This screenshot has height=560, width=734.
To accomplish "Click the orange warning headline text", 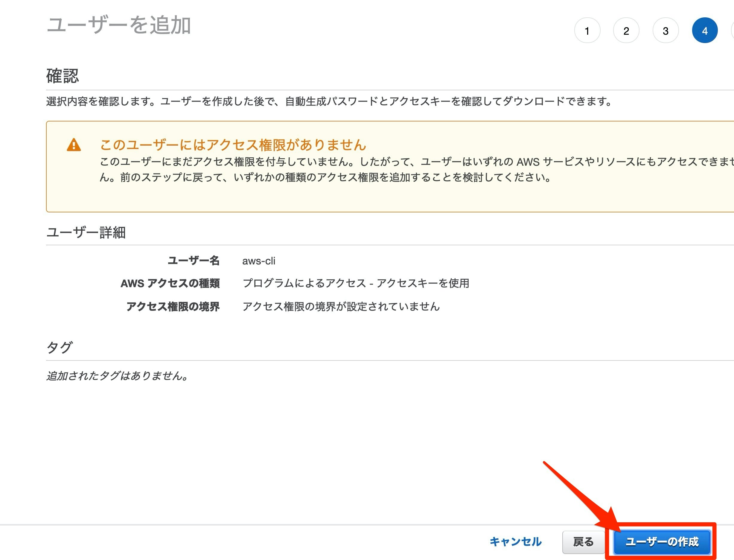I will (x=233, y=145).
